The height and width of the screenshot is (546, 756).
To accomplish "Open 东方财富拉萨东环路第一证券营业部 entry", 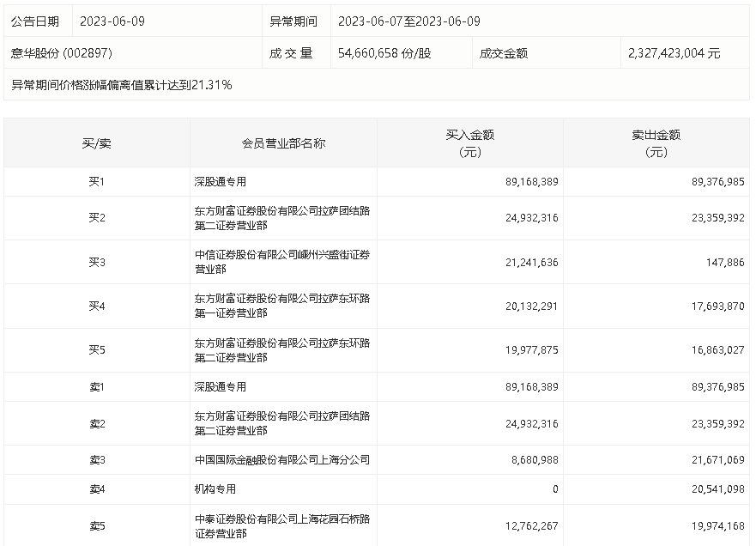I will click(x=281, y=306).
